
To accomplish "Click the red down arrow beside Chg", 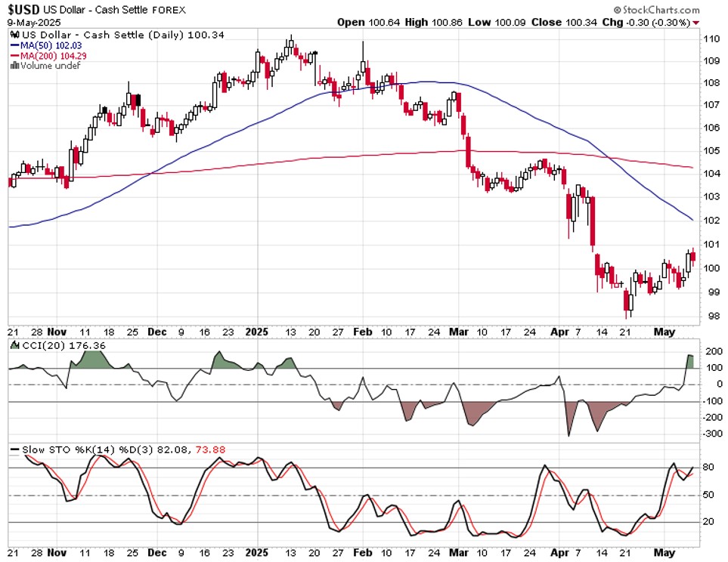I will tap(696, 23).
